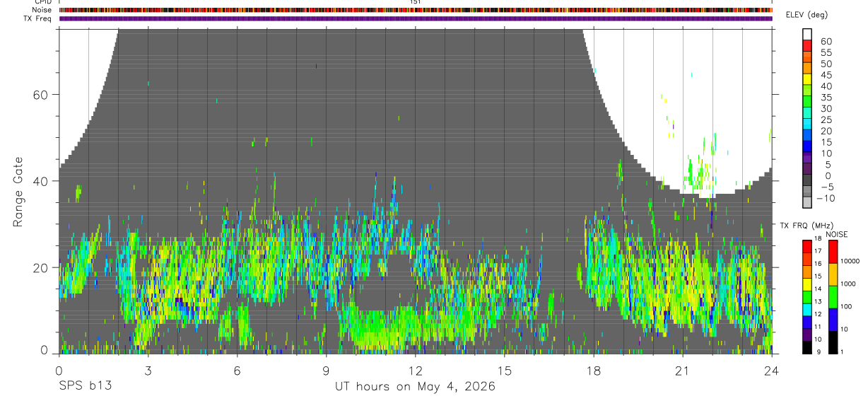Pick the white top swatch of the ELEV colorbar
This screenshot has height=401, width=868.
[x=808, y=34]
